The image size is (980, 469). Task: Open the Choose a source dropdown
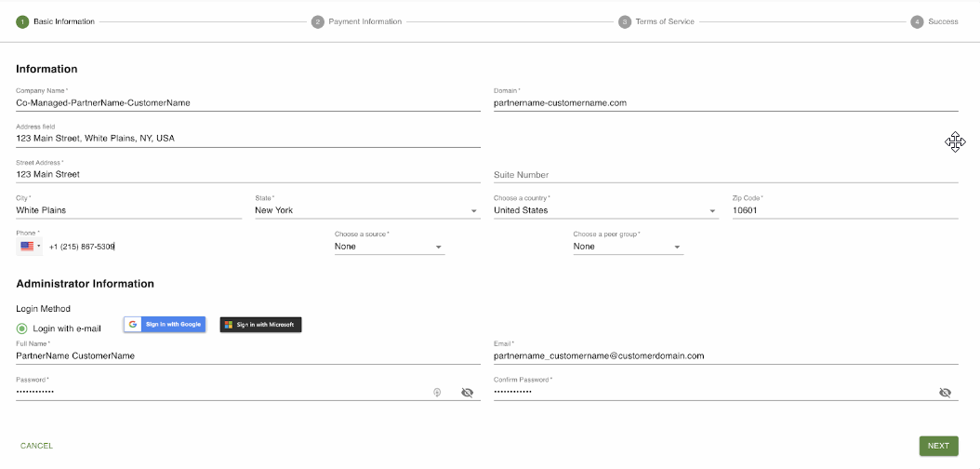click(389, 248)
